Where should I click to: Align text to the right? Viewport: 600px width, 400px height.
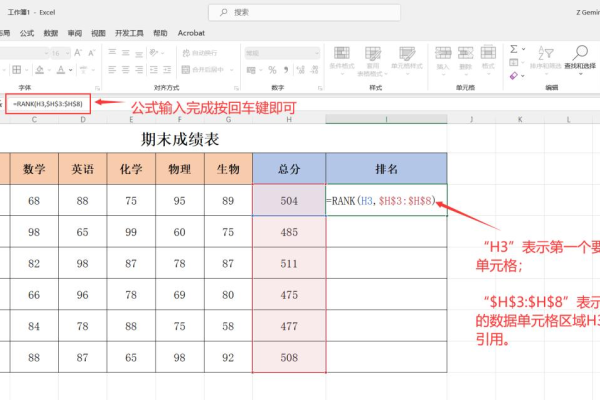point(139,69)
